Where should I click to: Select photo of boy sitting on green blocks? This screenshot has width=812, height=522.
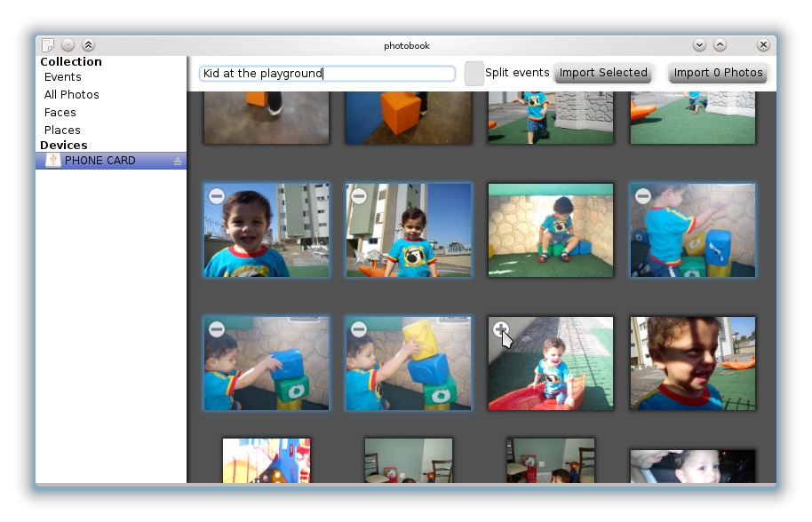551,231
